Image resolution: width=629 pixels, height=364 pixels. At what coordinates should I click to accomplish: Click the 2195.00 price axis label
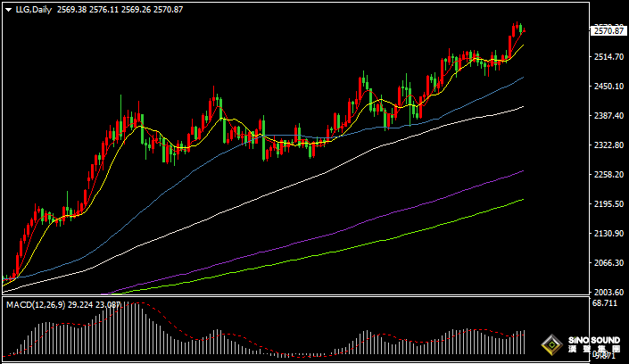pyautogui.click(x=607, y=204)
